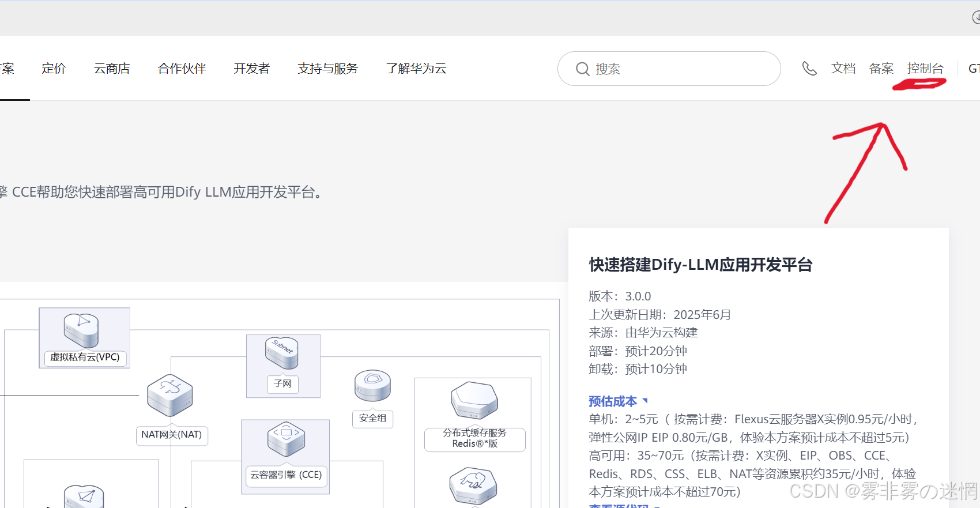Click the 版本：3.0.0 text
Image resolution: width=980 pixels, height=508 pixels.
620,296
